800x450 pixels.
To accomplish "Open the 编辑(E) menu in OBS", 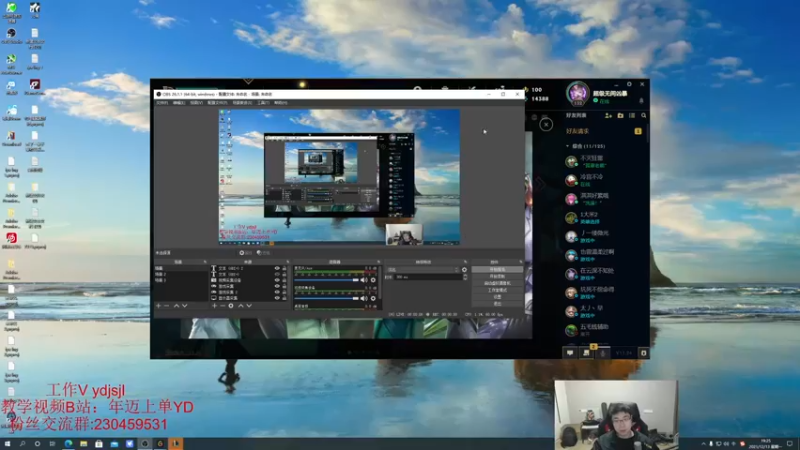I will coord(179,103).
